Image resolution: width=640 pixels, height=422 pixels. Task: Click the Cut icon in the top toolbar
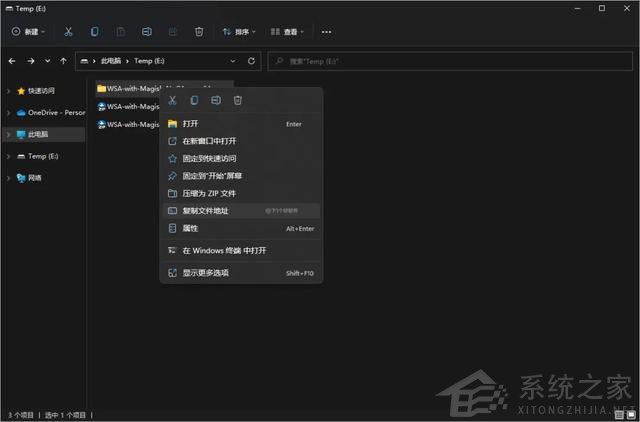pos(68,32)
